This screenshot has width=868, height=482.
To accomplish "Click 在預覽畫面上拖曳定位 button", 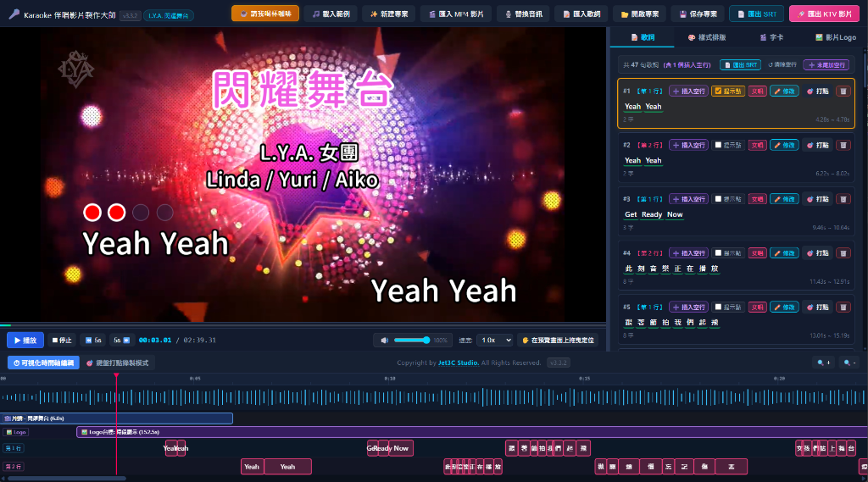I will pos(558,341).
